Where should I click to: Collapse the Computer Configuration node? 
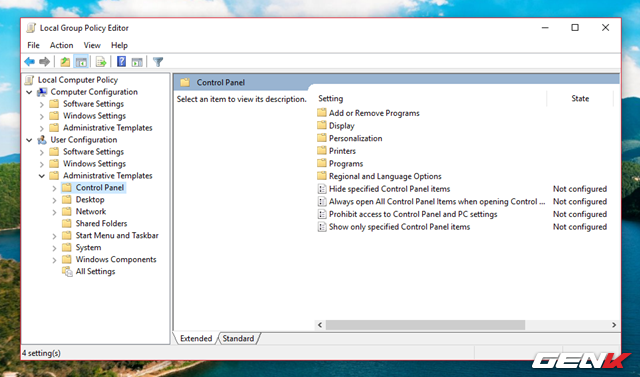click(29, 92)
